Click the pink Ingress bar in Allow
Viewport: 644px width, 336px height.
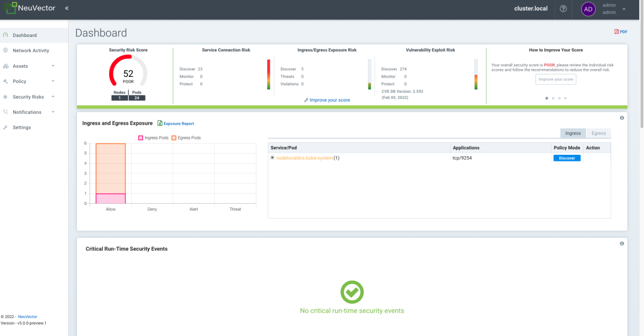pyautogui.click(x=110, y=198)
